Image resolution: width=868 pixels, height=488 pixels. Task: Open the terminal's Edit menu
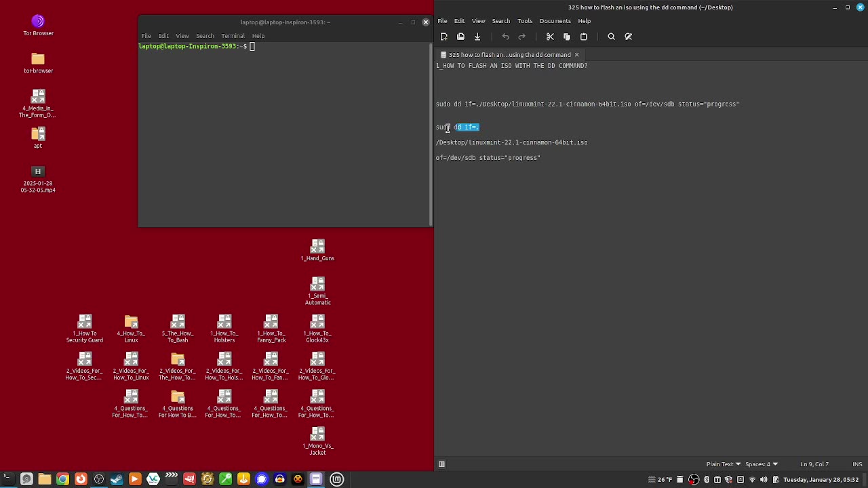163,36
